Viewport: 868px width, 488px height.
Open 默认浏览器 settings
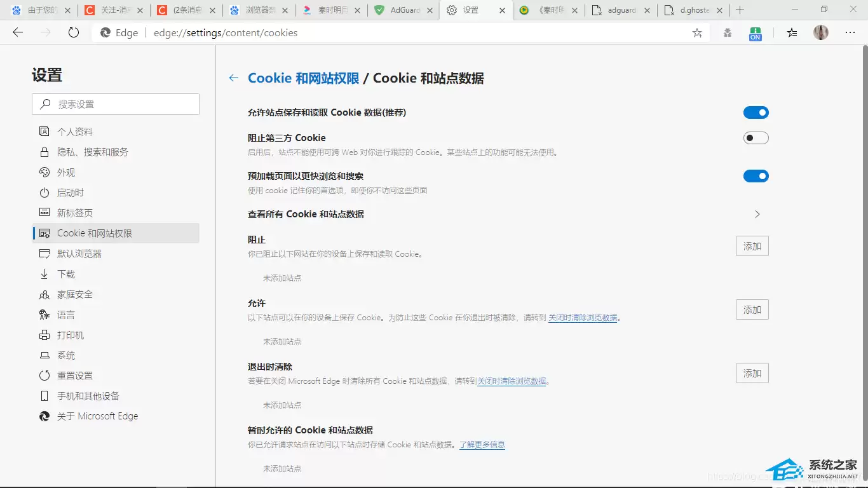pos(116,254)
